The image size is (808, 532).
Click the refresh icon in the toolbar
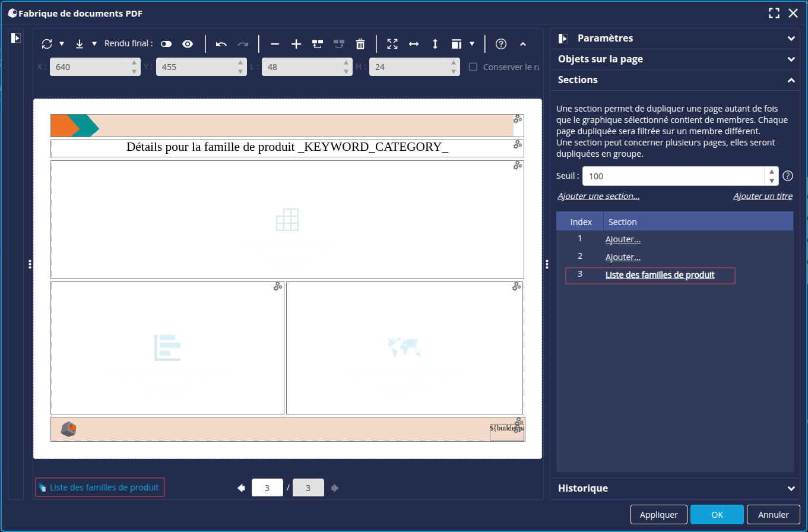pos(47,44)
